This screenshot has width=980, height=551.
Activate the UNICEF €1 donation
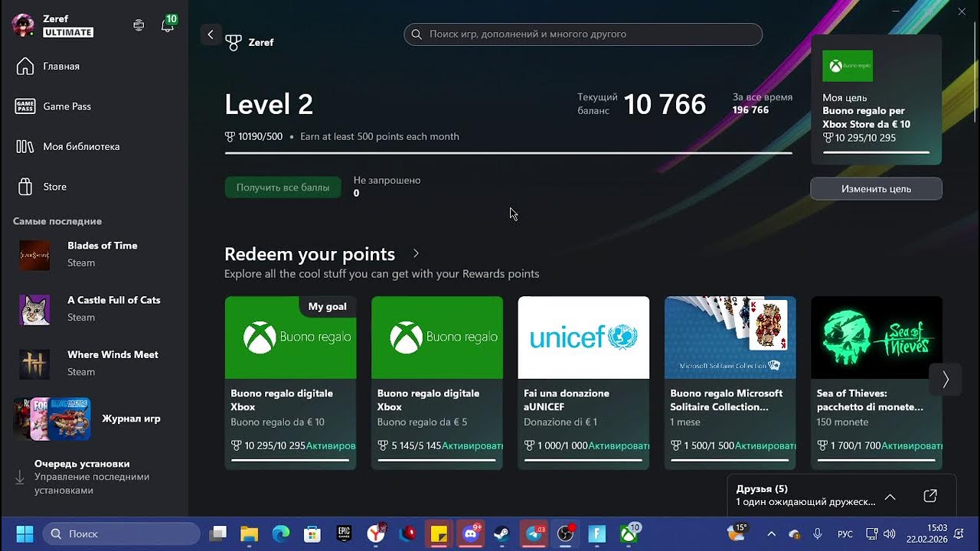pyautogui.click(x=619, y=445)
